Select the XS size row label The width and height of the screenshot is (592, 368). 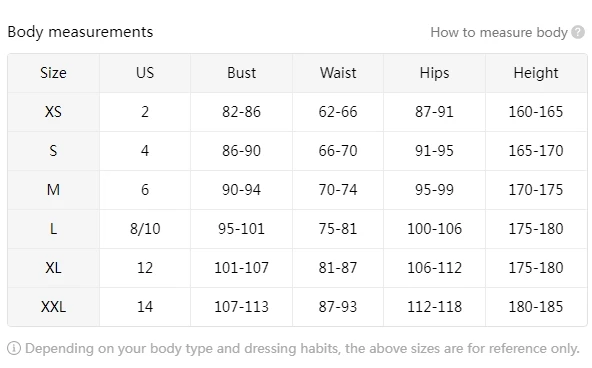point(53,112)
